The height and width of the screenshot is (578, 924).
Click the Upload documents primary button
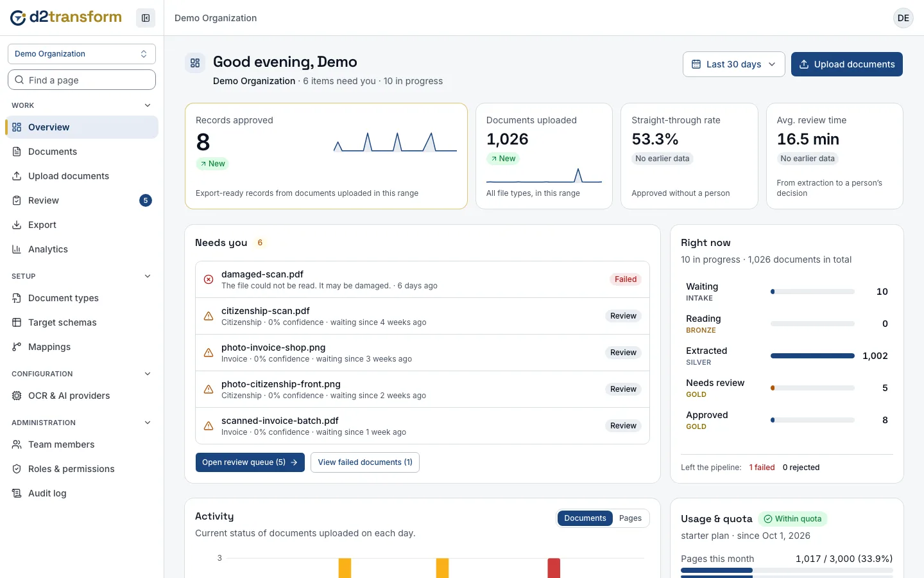[847, 64]
